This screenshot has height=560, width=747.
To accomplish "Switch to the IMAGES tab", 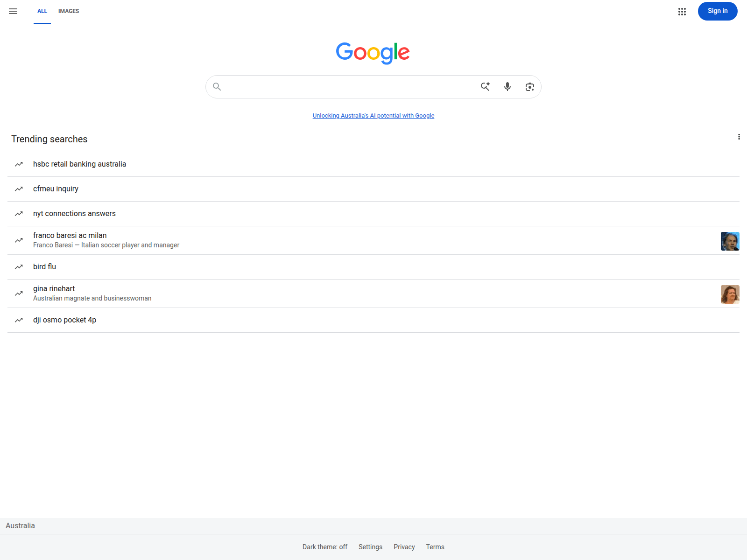I will (x=69, y=11).
